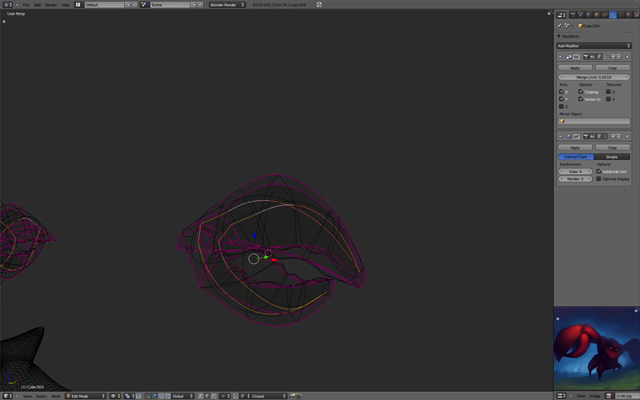Click the Mirror Object input field
640x400 pixels.
(x=595, y=121)
